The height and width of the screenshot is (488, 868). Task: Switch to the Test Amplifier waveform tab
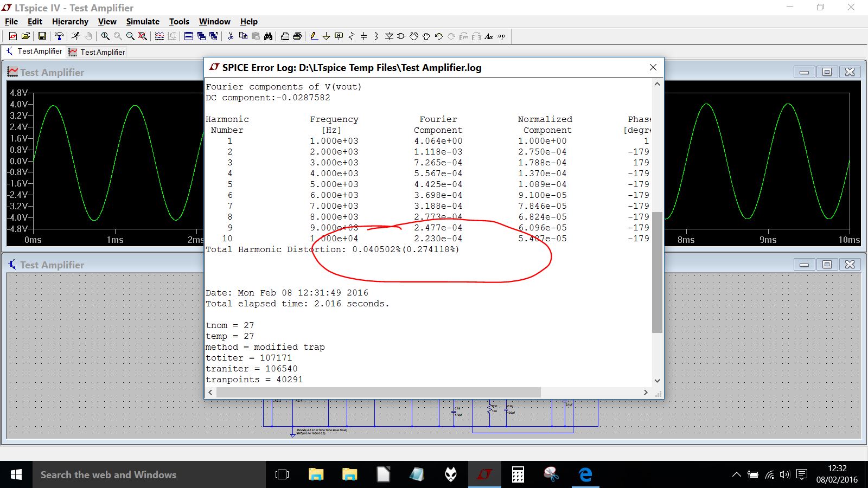(x=97, y=52)
